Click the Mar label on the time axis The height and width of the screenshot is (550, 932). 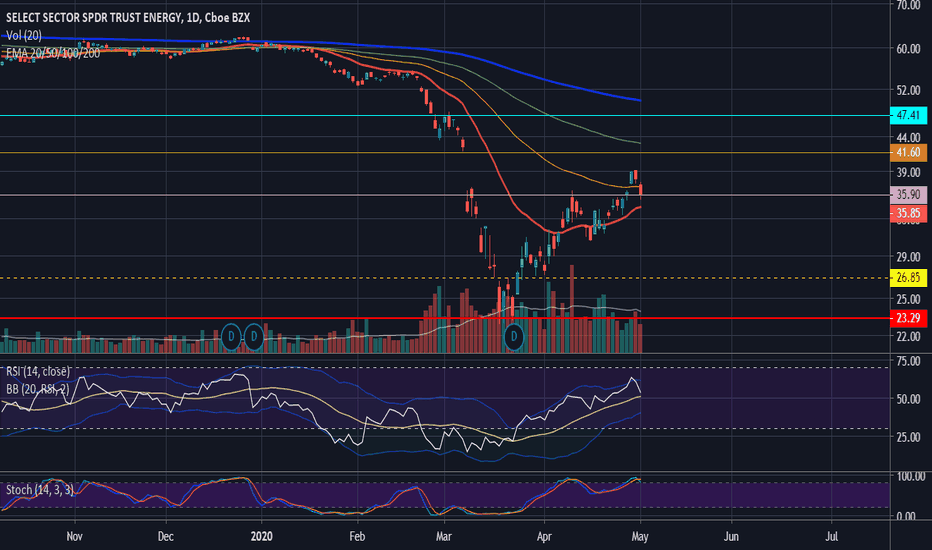443,536
